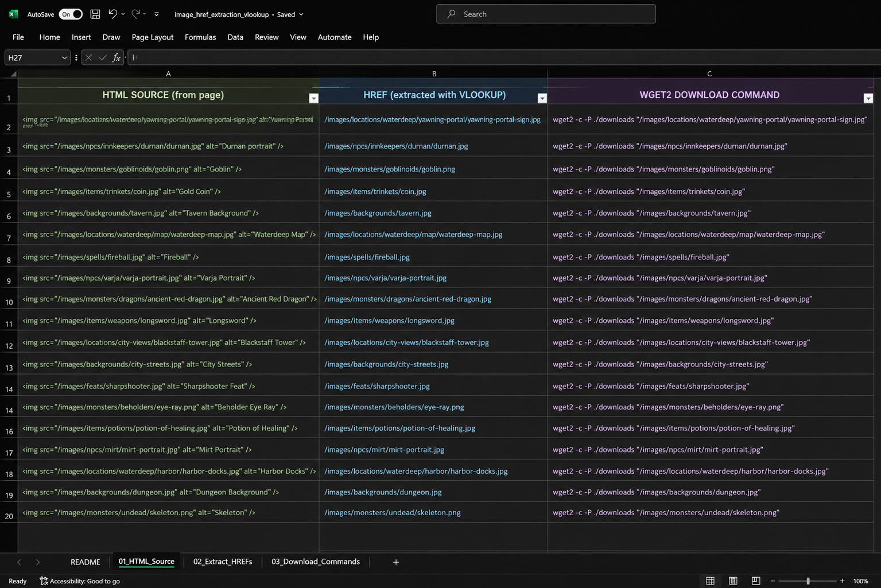Select the HTML cell with alt "Gold Coin"
Screen dimensions: 881x588
pos(168,191)
